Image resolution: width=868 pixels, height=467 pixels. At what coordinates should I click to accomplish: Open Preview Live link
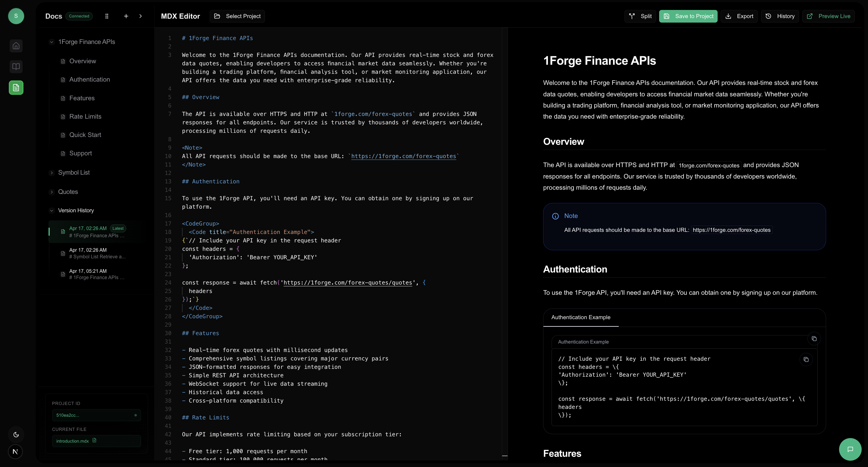(x=828, y=16)
